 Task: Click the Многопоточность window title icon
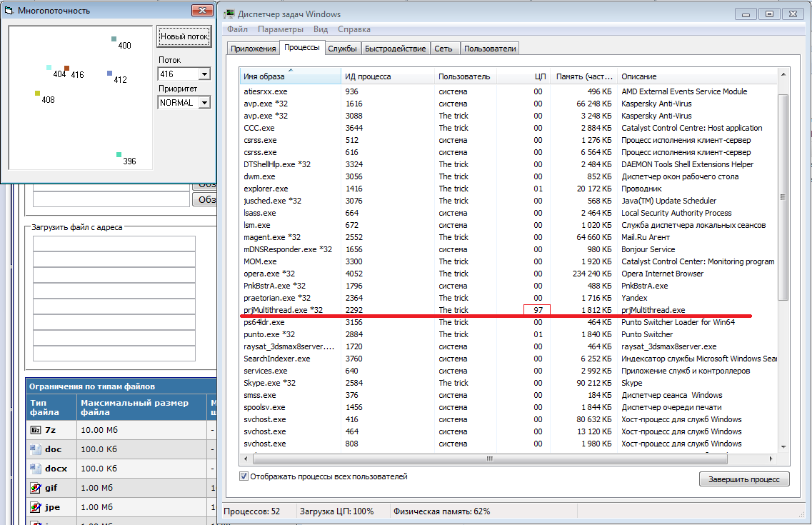click(x=9, y=10)
